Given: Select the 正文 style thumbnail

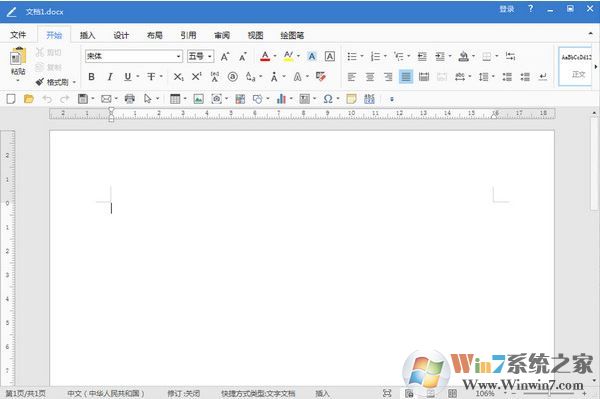Looking at the screenshot, I should tap(575, 66).
